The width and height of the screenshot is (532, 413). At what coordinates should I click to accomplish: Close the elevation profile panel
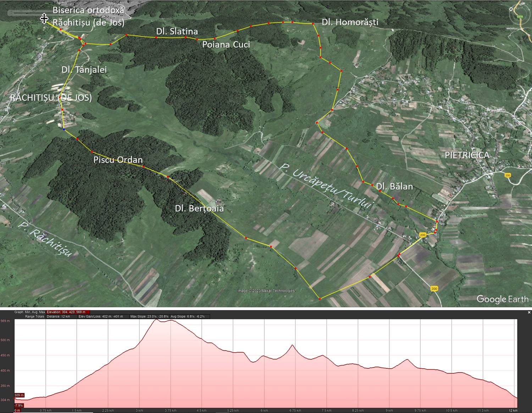point(529,312)
